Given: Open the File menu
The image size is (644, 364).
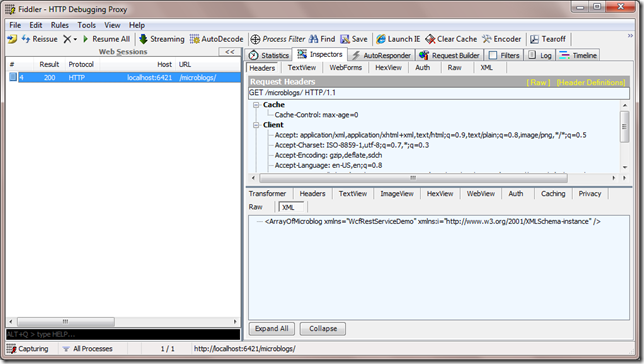Looking at the screenshot, I should 15,25.
